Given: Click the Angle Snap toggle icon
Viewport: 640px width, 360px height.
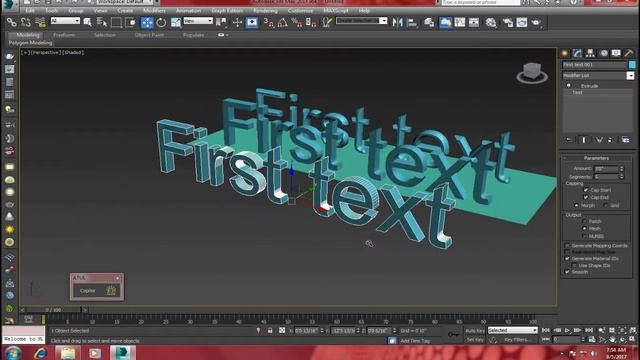Looking at the screenshot, I should 282,22.
